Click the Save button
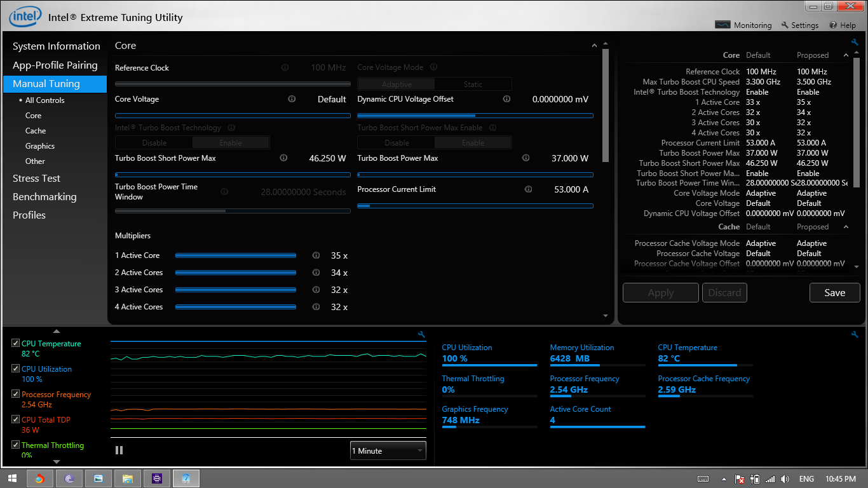Screen dimensions: 868x488 pos(834,293)
